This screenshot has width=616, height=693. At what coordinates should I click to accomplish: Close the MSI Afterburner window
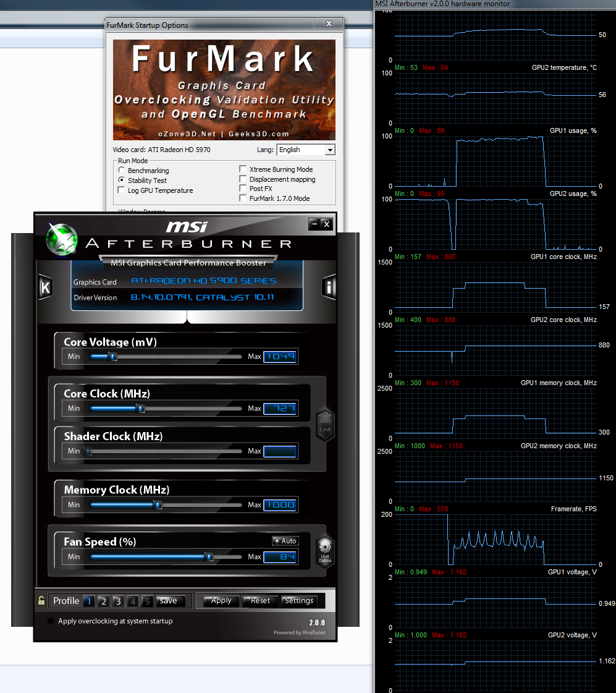pos(327,224)
